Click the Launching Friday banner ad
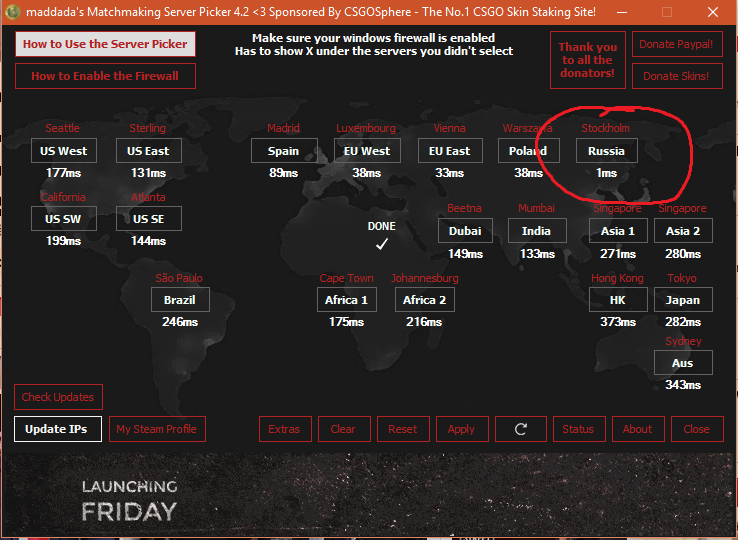Viewport: 738px width, 540px height. point(369,495)
